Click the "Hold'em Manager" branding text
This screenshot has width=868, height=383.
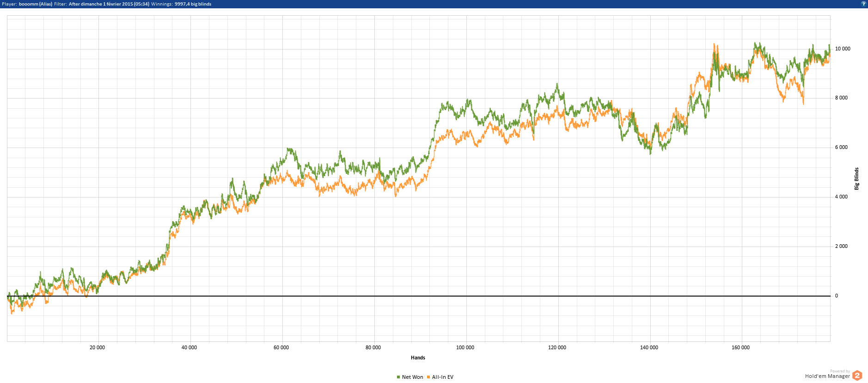(x=827, y=377)
